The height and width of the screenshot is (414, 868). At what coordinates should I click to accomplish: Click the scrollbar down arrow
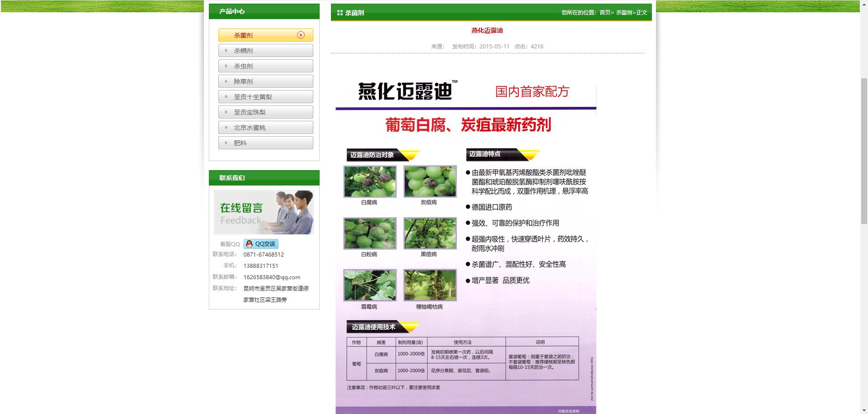pyautogui.click(x=863, y=410)
